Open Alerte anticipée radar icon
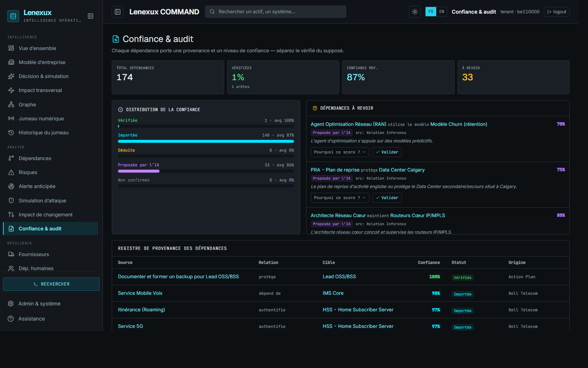 pyautogui.click(x=11, y=186)
